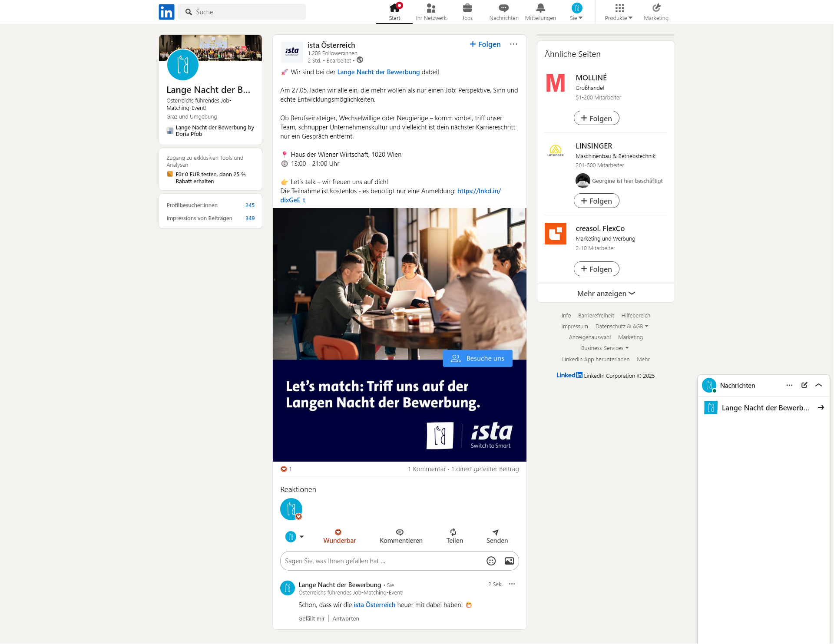Image resolution: width=834 pixels, height=644 pixels.
Task: Toggle the Wunderbar reaction
Action: click(339, 536)
